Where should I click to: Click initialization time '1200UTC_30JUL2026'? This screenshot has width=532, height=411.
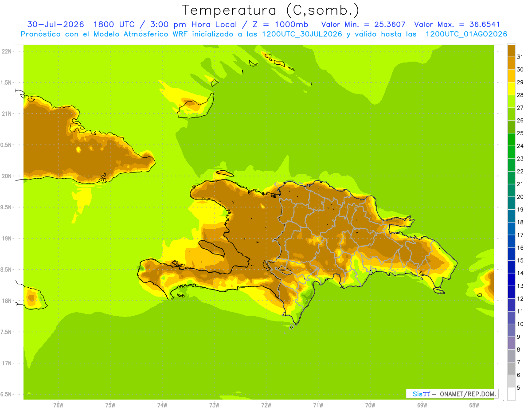302,34
